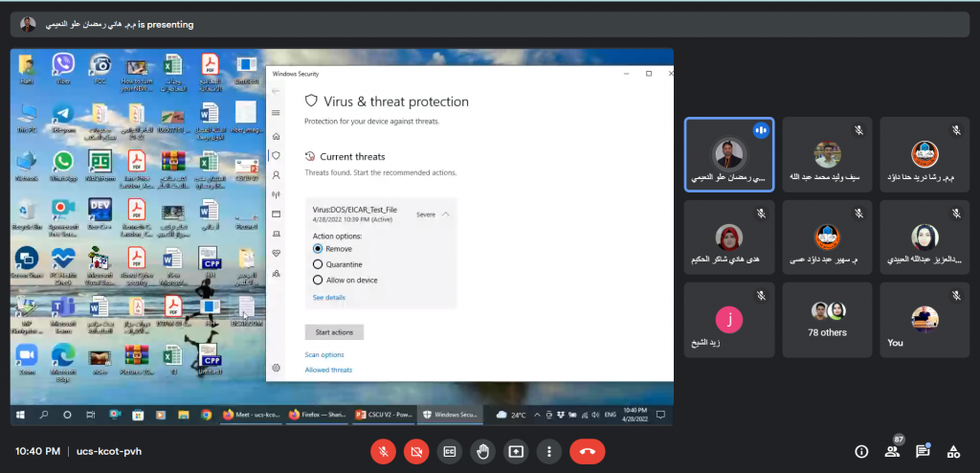Click the Present now screen share icon
The image size is (980, 473).
515,451
